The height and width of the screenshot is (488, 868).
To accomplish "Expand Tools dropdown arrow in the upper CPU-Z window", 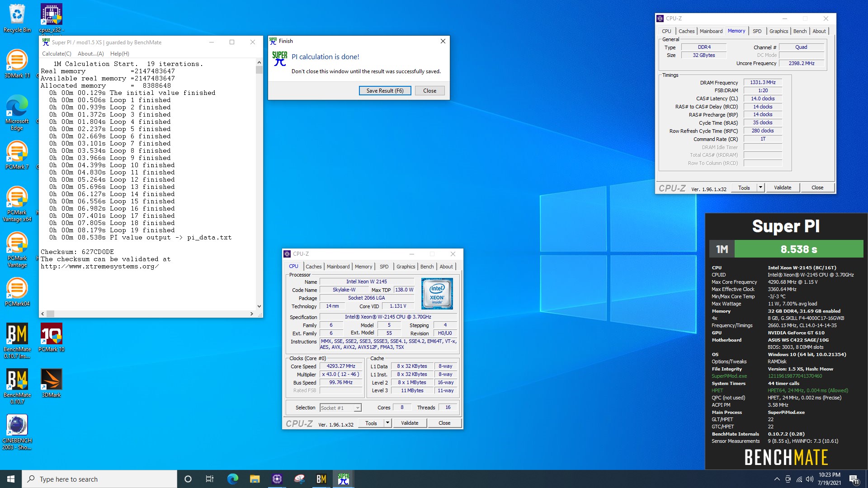I will click(x=760, y=188).
